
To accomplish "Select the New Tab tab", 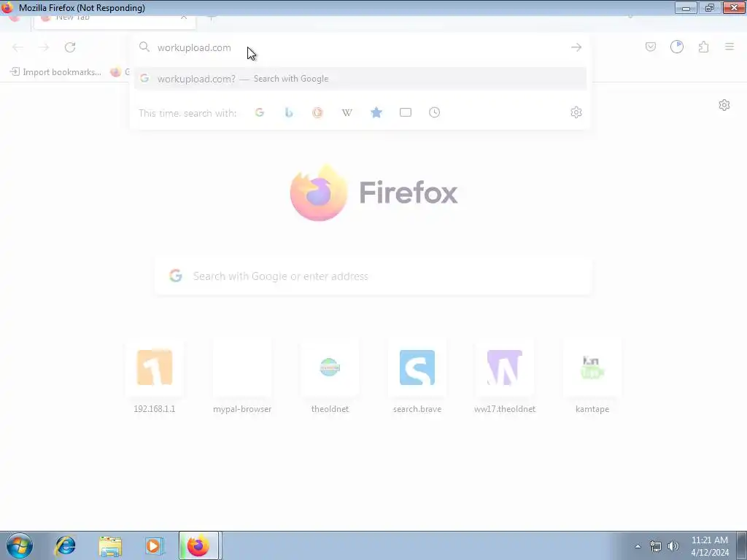I will tap(115, 21).
